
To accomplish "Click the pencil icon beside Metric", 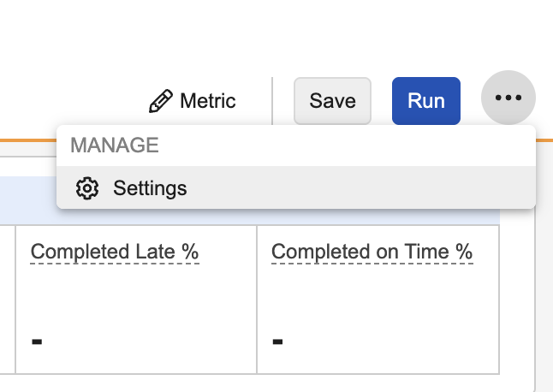I will pos(160,101).
